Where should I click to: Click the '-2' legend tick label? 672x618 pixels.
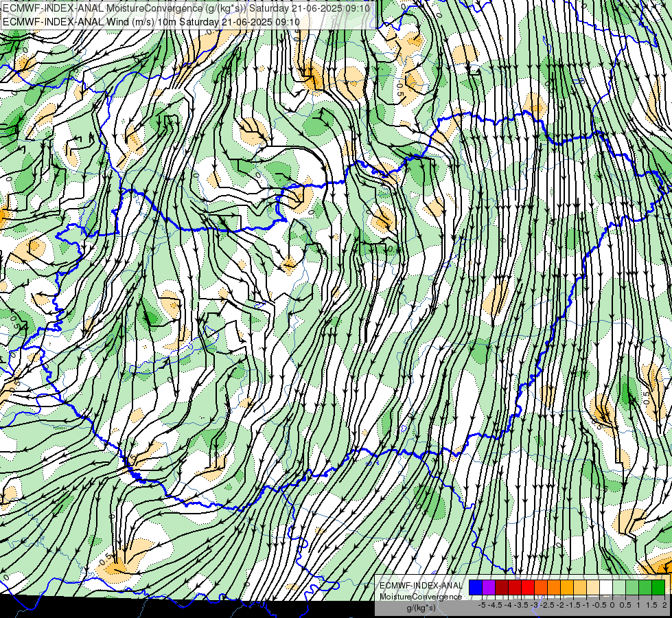[560, 605]
